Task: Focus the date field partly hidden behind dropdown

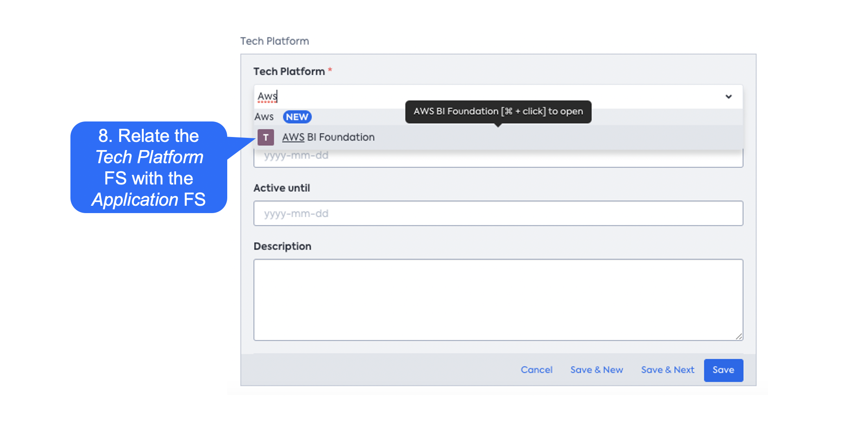Action: point(498,159)
